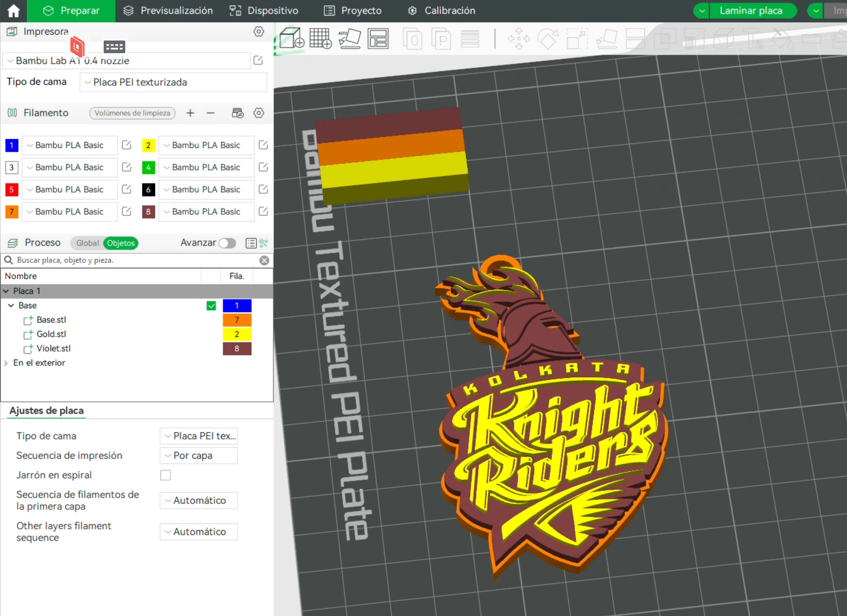Open the filament 1 Bambu PLA Basic dropdown

pos(70,145)
